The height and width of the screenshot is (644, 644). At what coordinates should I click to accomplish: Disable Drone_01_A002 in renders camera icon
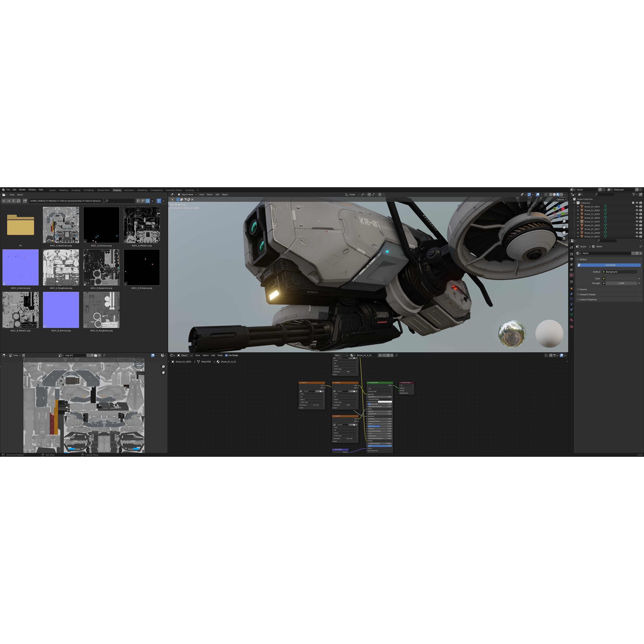pyautogui.click(x=641, y=210)
